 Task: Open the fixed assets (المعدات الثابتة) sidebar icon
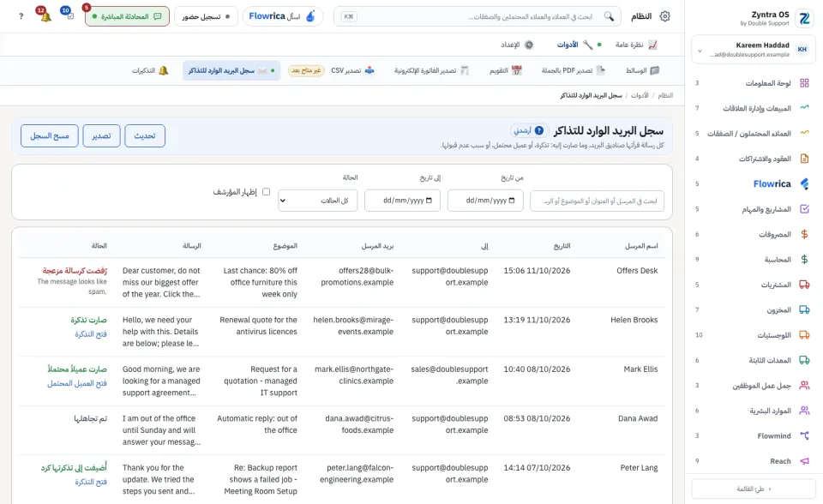[804, 360]
